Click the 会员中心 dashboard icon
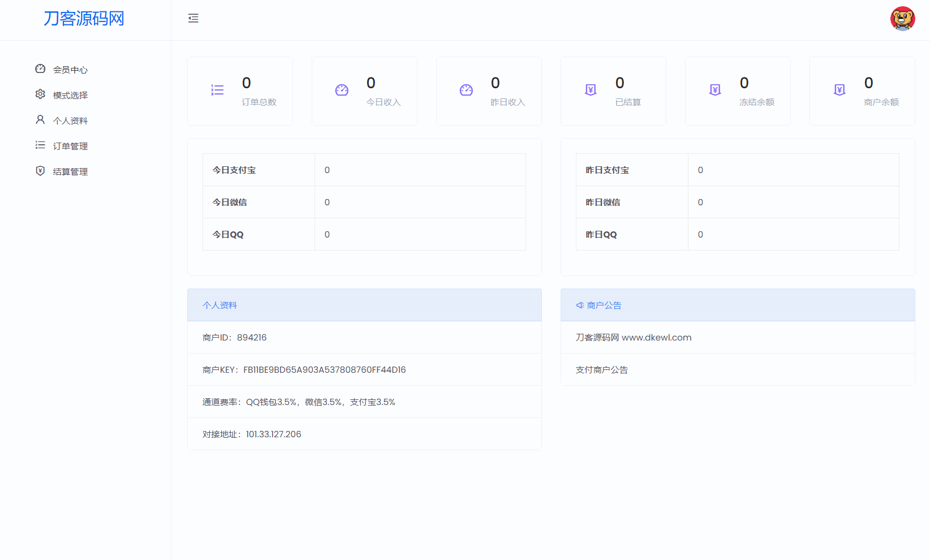930x560 pixels. [x=40, y=69]
